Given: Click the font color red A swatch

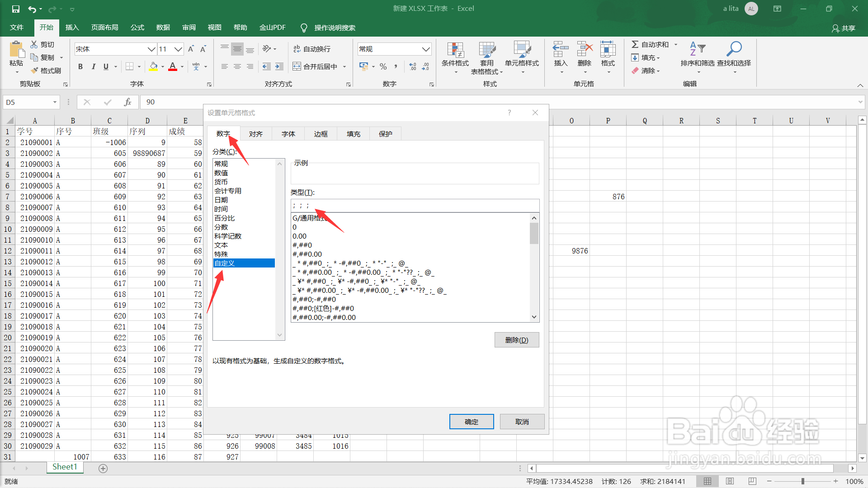Looking at the screenshot, I should [x=172, y=66].
